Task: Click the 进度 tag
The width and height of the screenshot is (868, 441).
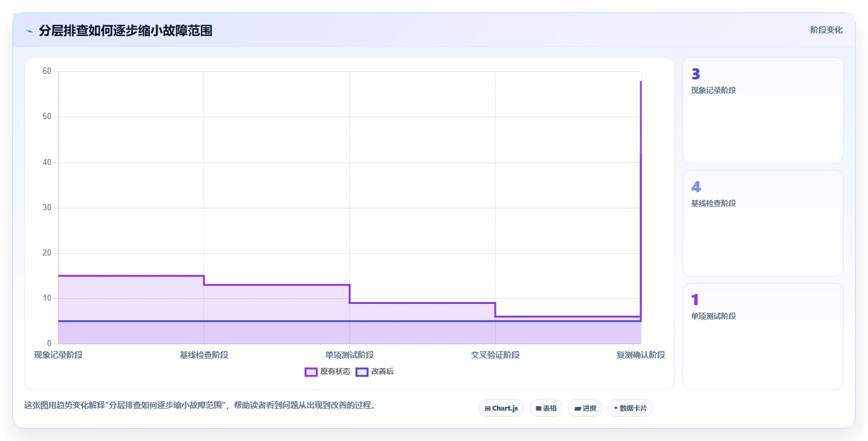Action: coord(585,408)
